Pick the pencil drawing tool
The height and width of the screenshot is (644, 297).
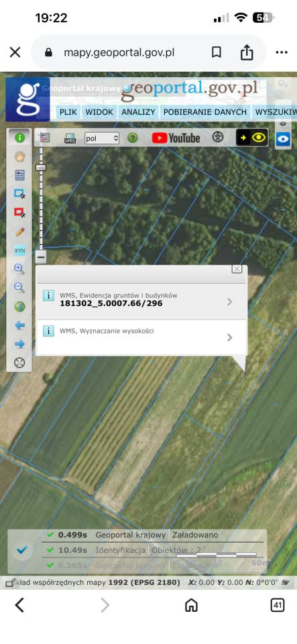click(x=19, y=231)
